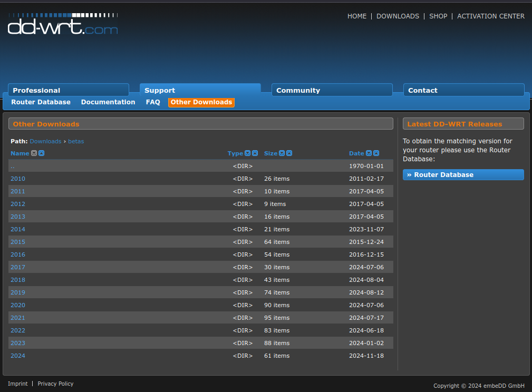Select Router Database in submenu

[x=41, y=102]
